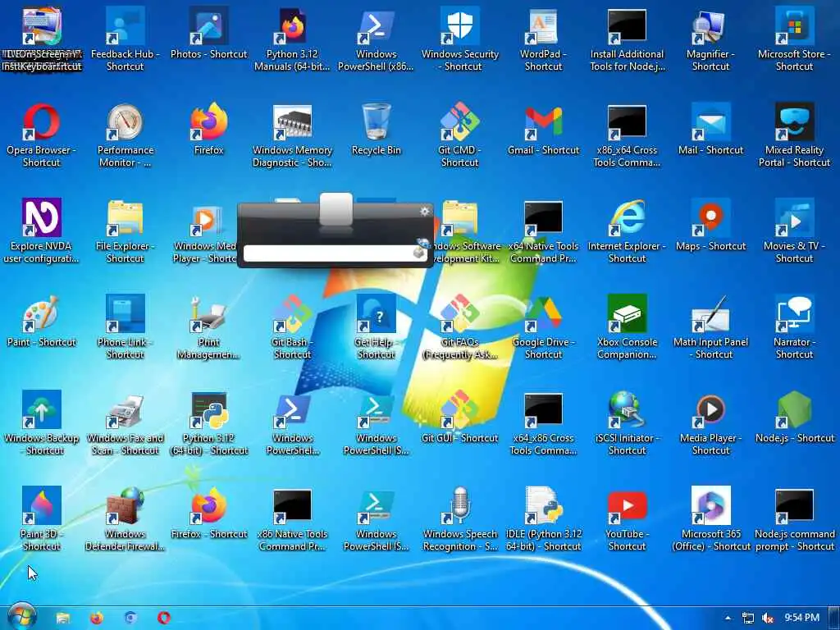
Task: Select the Internet Explorer shortcut icon
Action: pyautogui.click(x=627, y=231)
